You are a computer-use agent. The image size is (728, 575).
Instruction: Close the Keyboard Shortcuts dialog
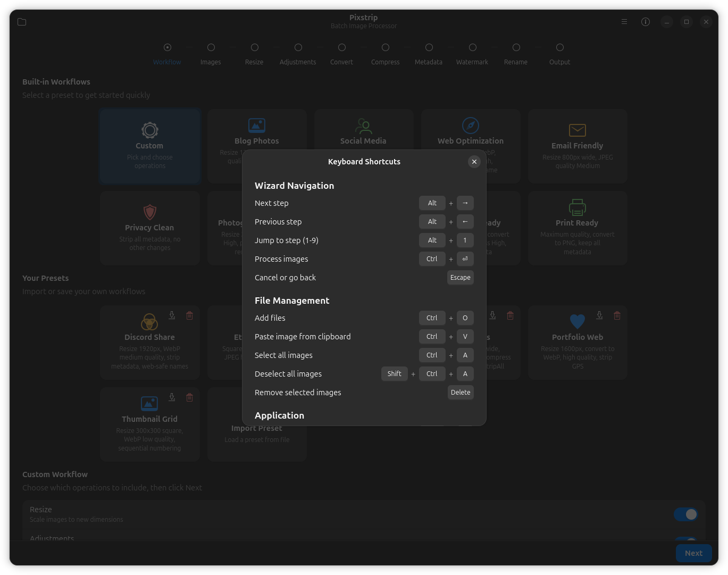(x=474, y=162)
